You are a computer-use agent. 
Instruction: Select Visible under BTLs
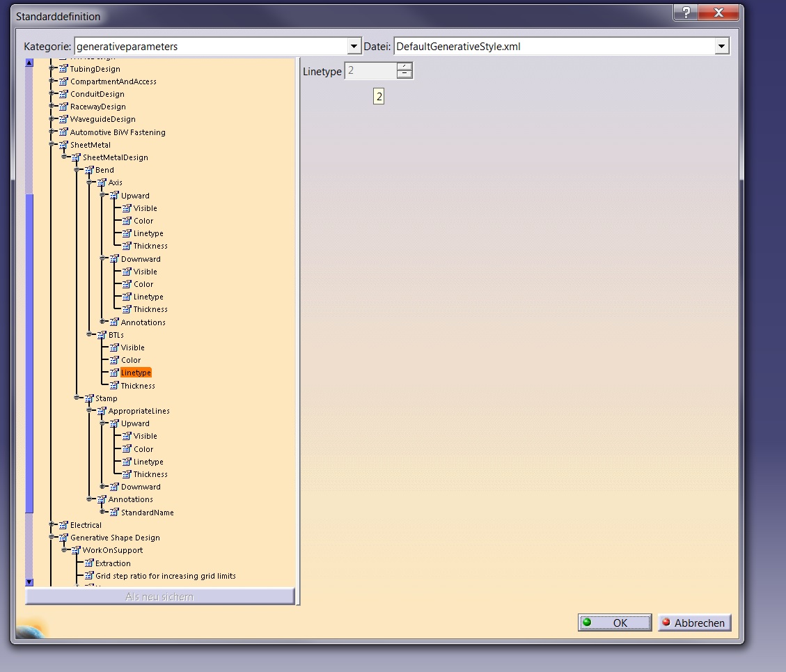(133, 347)
